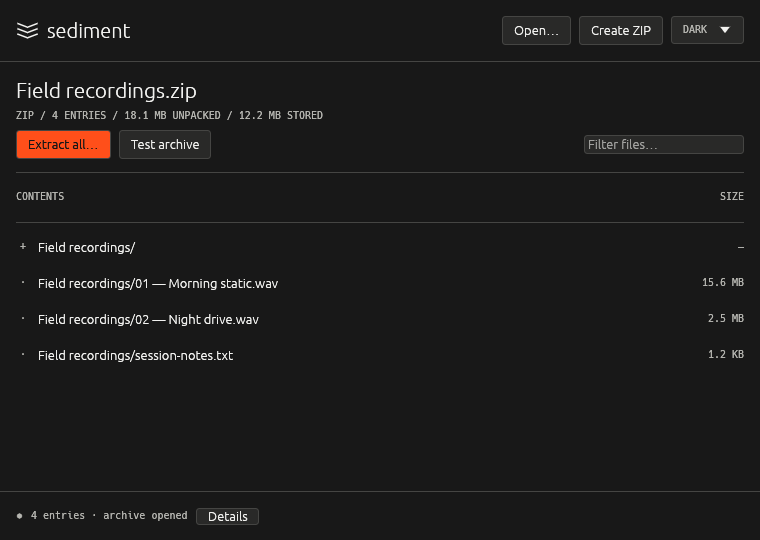
Task: Click the 2.5 MB size value
Action: [726, 318]
